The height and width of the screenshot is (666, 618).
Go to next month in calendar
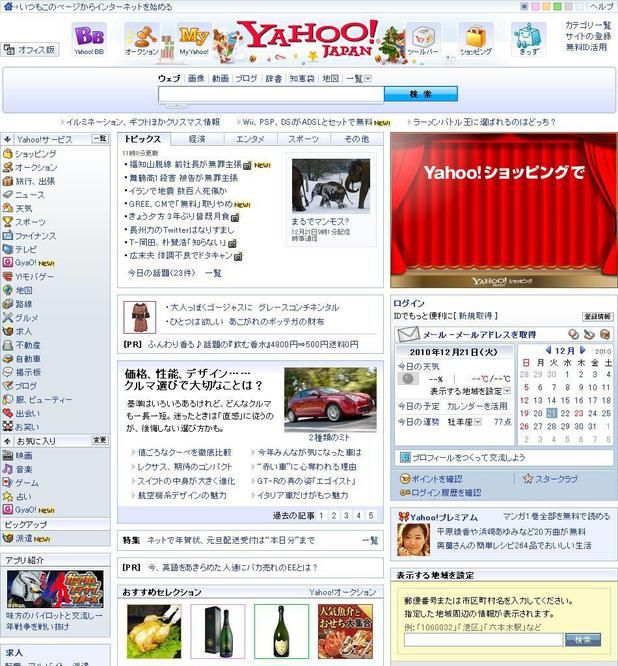(x=582, y=351)
